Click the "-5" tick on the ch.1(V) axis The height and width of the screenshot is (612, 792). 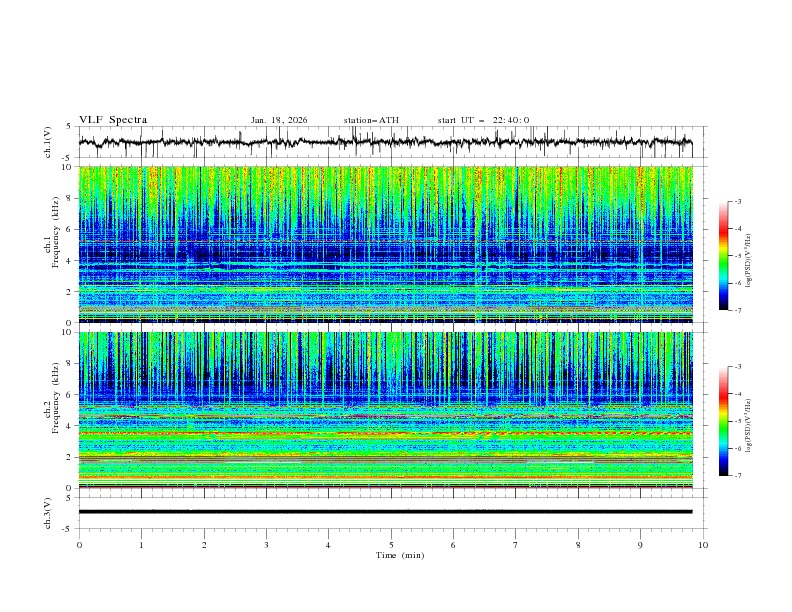pyautogui.click(x=68, y=158)
